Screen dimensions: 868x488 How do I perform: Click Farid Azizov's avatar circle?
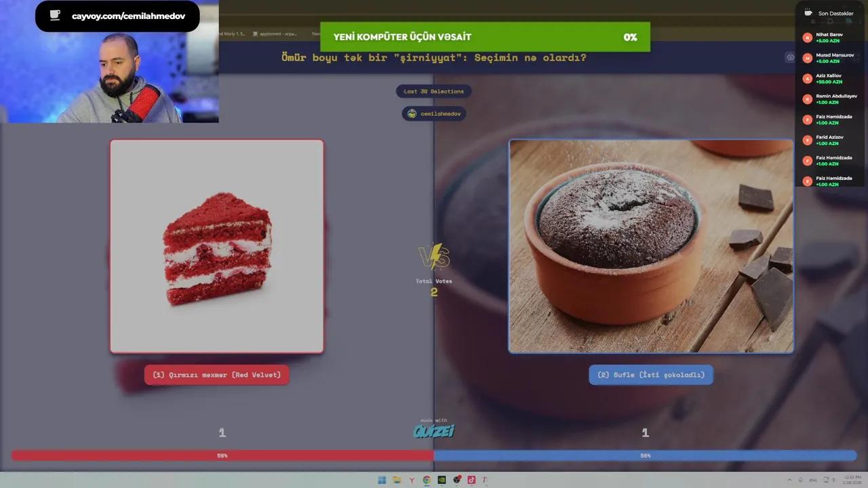click(807, 140)
